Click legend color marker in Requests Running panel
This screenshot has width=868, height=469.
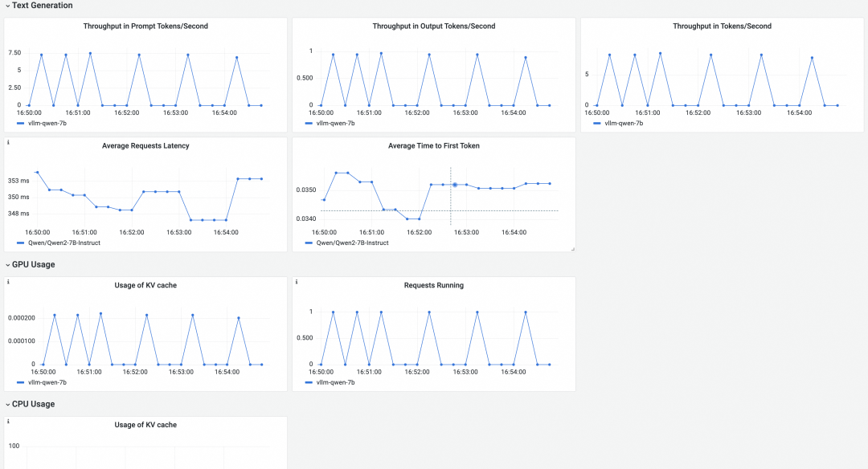pos(309,382)
